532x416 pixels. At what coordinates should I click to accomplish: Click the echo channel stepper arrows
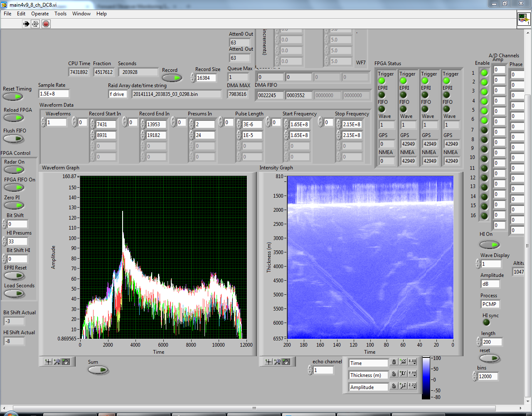point(310,370)
